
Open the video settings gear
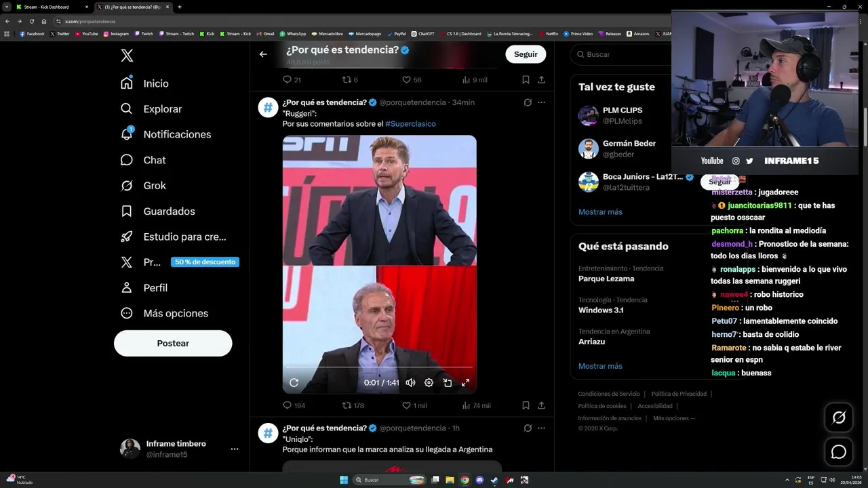coord(429,382)
